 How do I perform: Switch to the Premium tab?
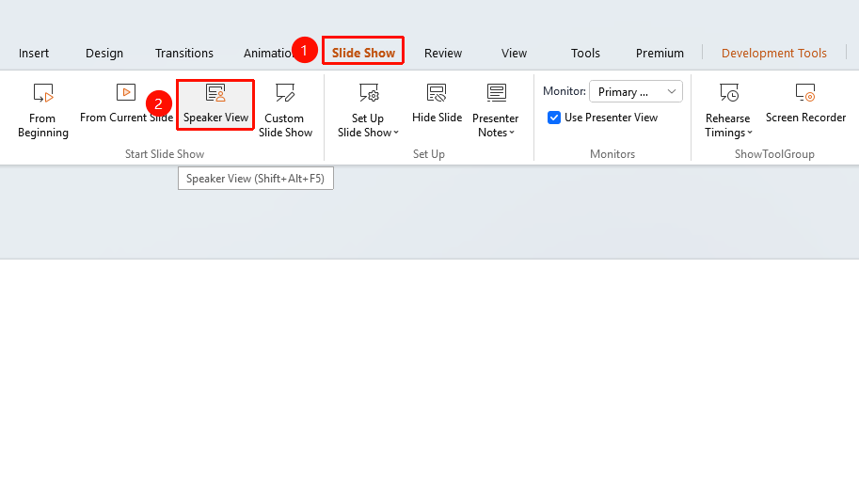(x=660, y=53)
